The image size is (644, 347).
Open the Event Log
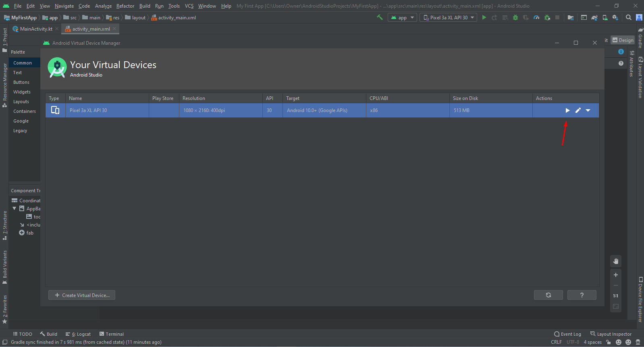(x=567, y=334)
